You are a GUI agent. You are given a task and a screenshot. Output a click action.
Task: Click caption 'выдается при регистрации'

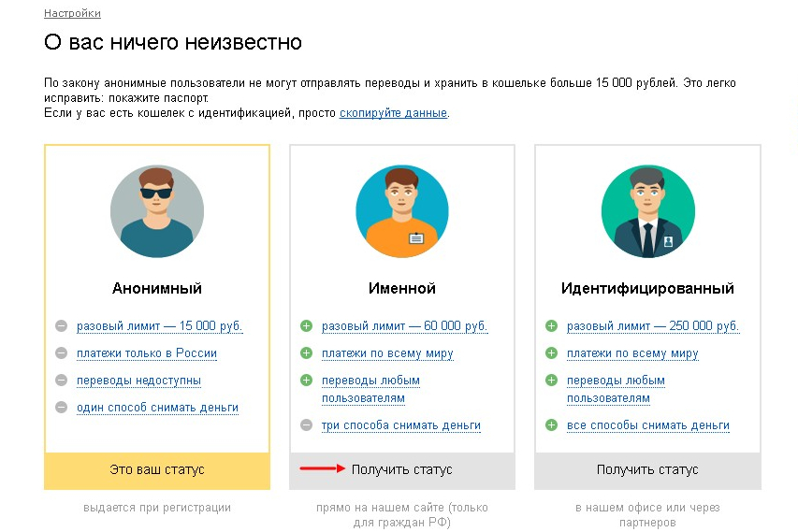click(157, 508)
